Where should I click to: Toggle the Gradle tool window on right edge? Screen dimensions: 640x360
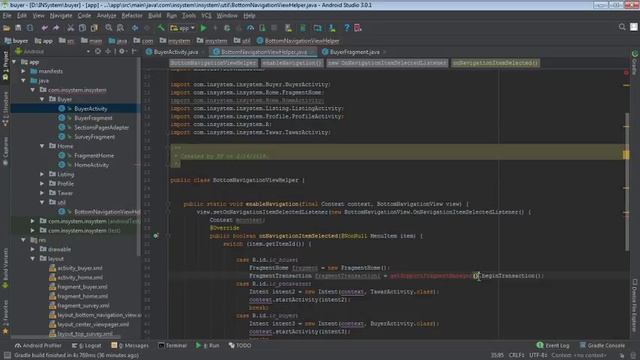pyautogui.click(x=635, y=62)
